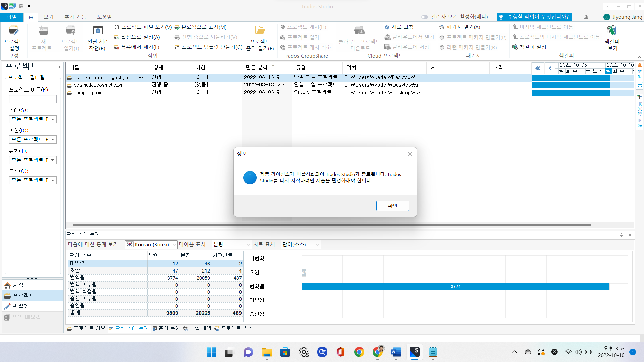Screen dimensions: 644x362
Task: Open the 유형 filter dropdown
Action: click(33, 160)
